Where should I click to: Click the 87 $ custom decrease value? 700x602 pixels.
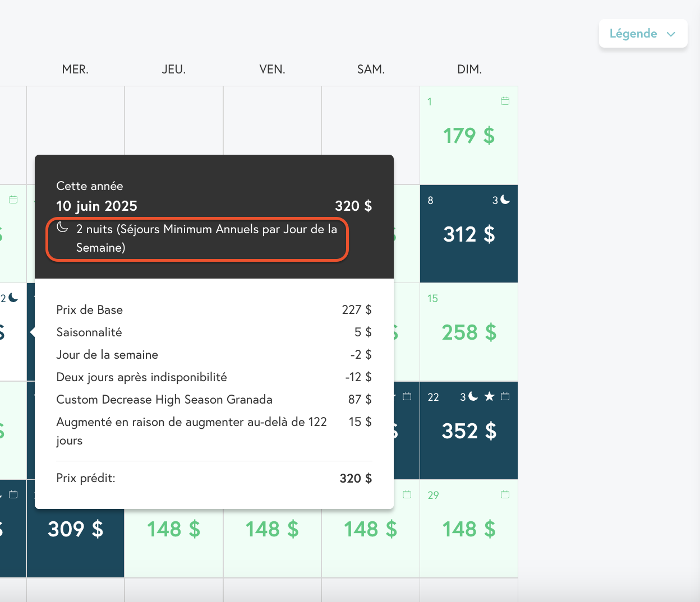tap(360, 400)
